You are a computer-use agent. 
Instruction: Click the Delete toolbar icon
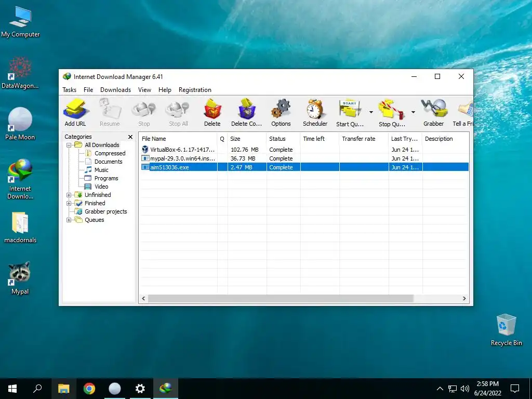tap(212, 113)
